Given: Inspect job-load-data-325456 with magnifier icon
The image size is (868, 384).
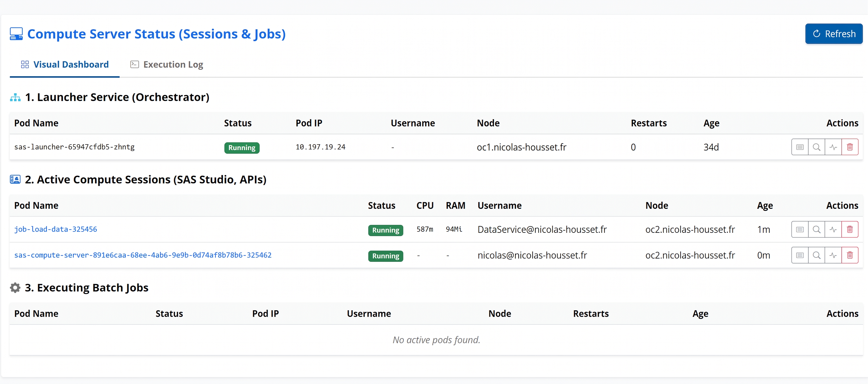Looking at the screenshot, I should pyautogui.click(x=816, y=229).
